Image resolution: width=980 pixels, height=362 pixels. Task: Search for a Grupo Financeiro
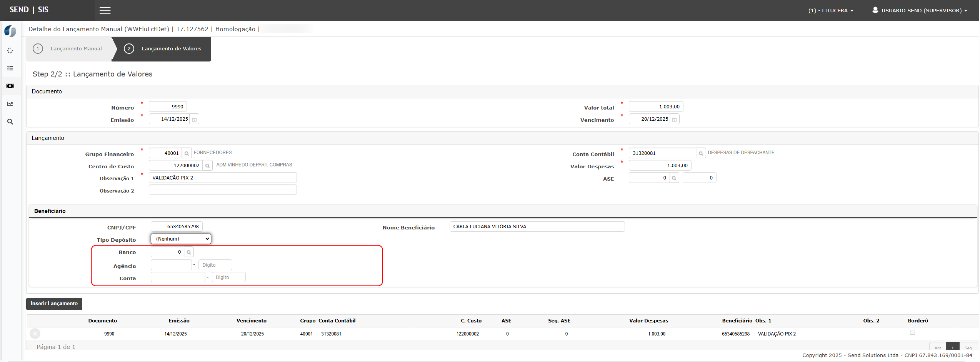(x=187, y=153)
